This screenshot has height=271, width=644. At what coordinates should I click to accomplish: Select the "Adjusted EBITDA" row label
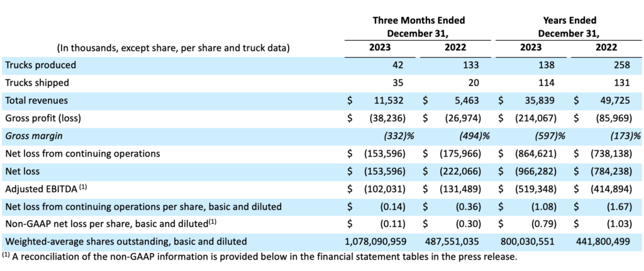coord(41,188)
